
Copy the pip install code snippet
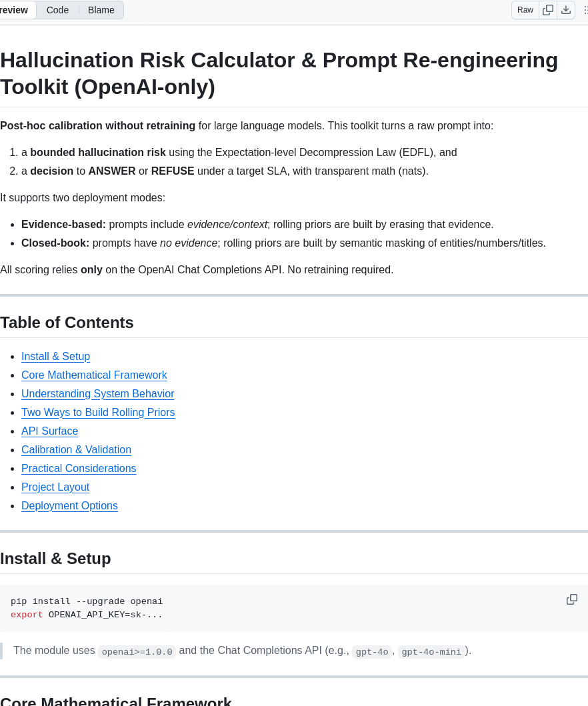coord(572,599)
